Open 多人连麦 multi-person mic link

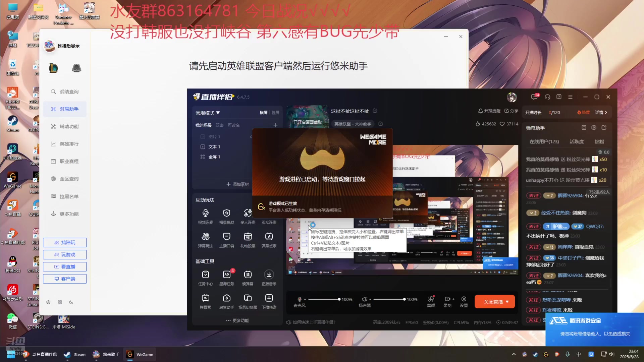[x=248, y=216]
